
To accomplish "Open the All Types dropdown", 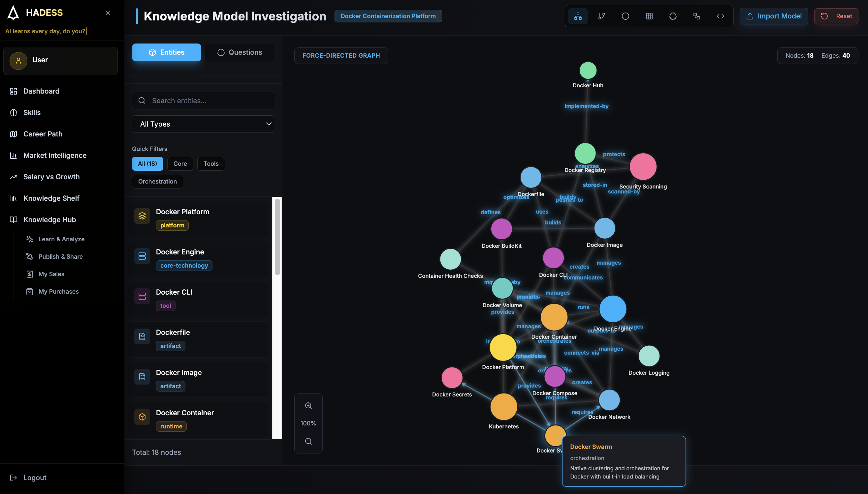I will point(203,124).
